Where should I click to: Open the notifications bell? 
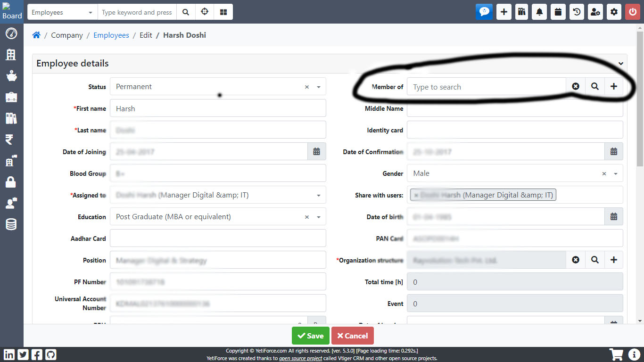tap(539, 12)
